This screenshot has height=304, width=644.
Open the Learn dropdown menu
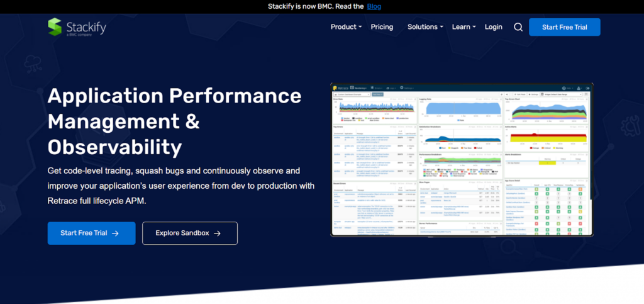(464, 27)
